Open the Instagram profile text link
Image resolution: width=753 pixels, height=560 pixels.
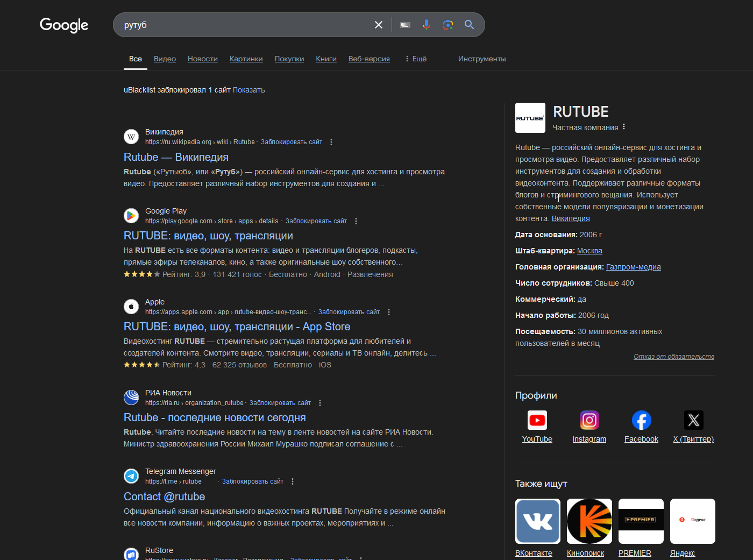point(589,439)
